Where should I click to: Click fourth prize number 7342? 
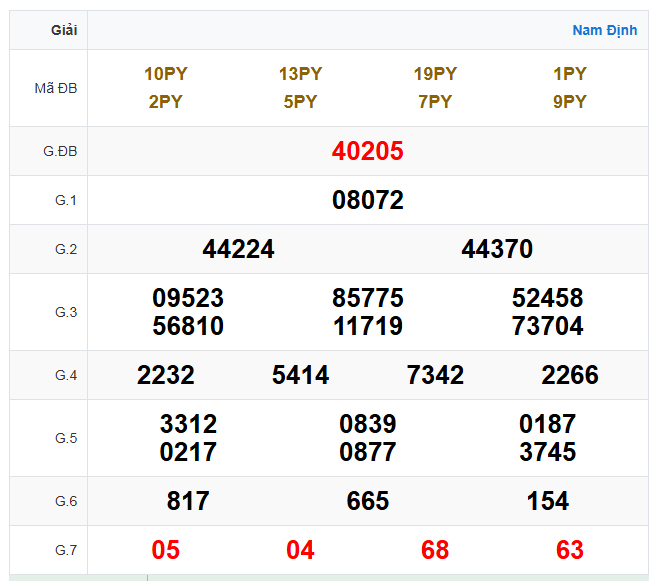(435, 375)
